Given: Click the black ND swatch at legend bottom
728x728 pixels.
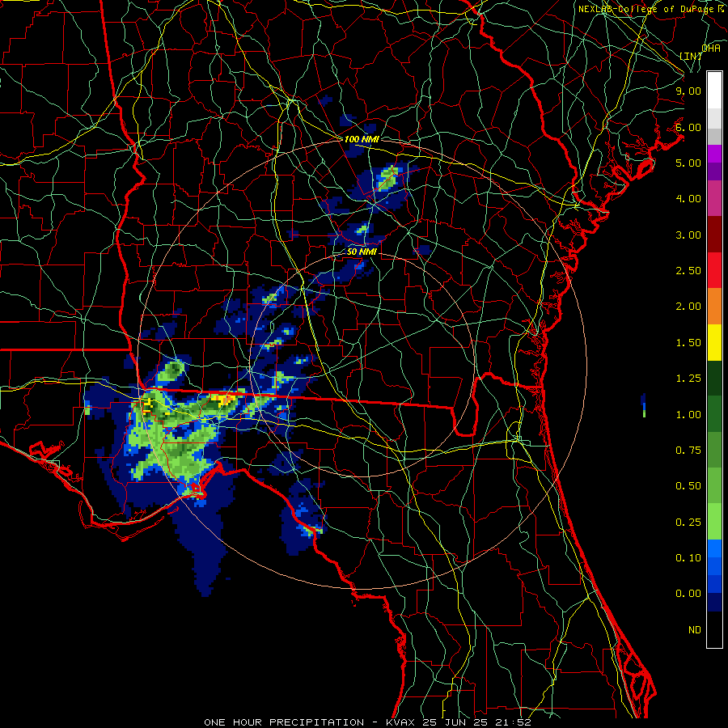Looking at the screenshot, I should (x=714, y=629).
